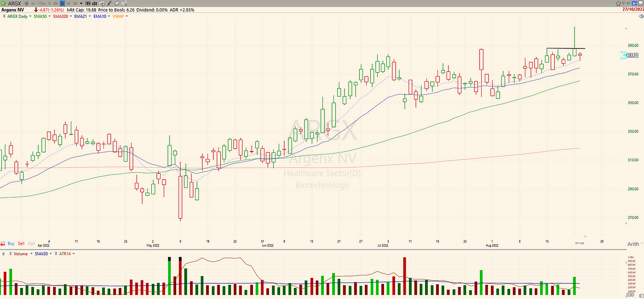
Task: Click the star favorite icon
Action: coord(618,3)
